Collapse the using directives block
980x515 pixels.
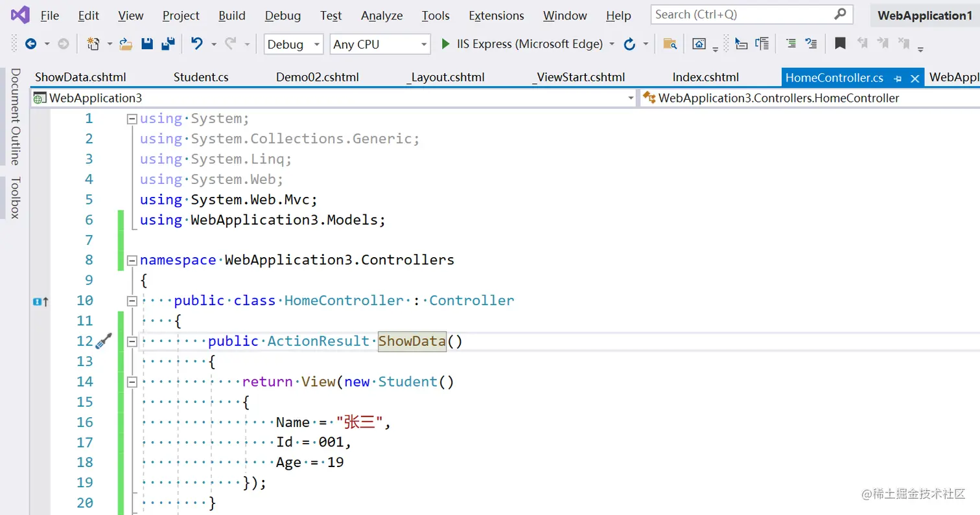(132, 119)
